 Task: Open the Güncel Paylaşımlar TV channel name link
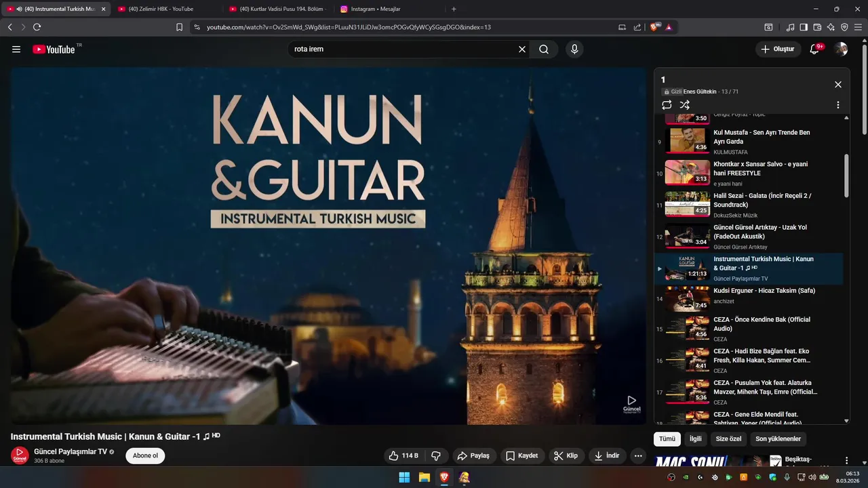tap(71, 451)
